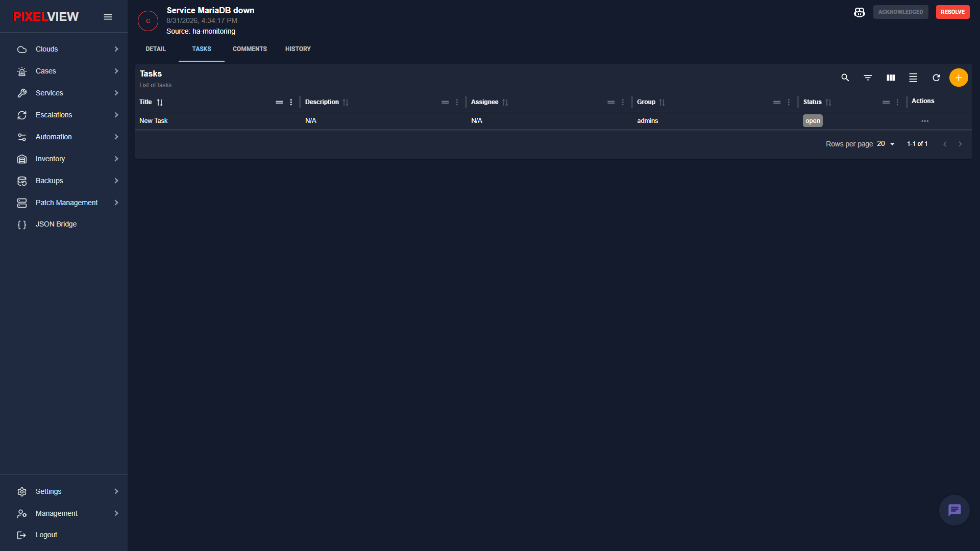Add a new task with plus button
The image size is (980, 551).
click(959, 78)
